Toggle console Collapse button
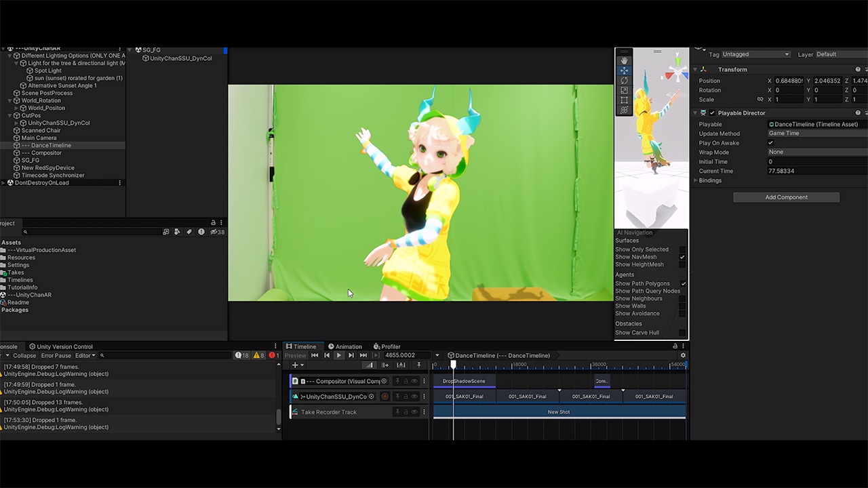This screenshot has width=868, height=488. click(24, 355)
